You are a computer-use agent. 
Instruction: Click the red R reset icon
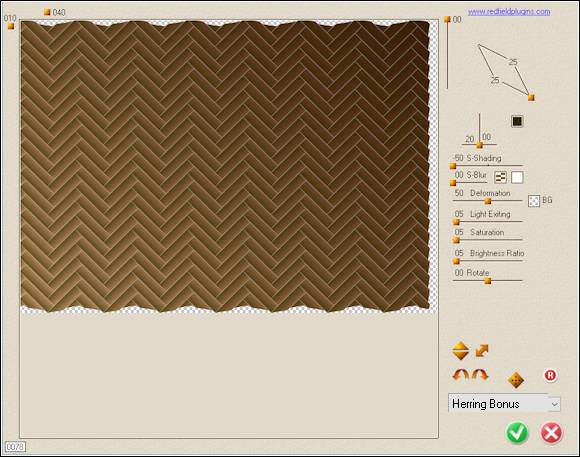pyautogui.click(x=550, y=375)
